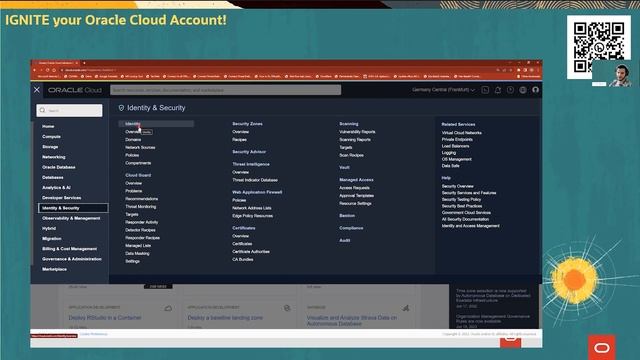Click the top search bar for resources and services
The height and width of the screenshot is (360, 640).
tap(226, 90)
